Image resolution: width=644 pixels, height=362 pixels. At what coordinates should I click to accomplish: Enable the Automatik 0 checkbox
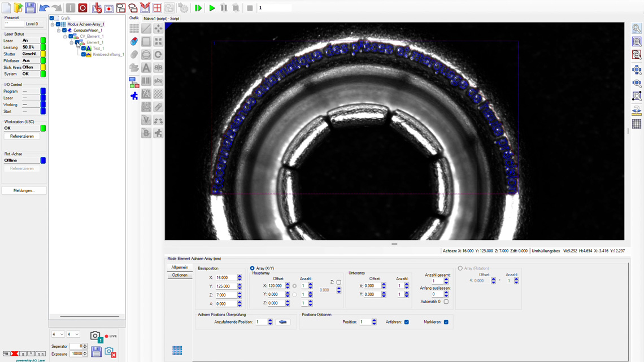point(446,302)
